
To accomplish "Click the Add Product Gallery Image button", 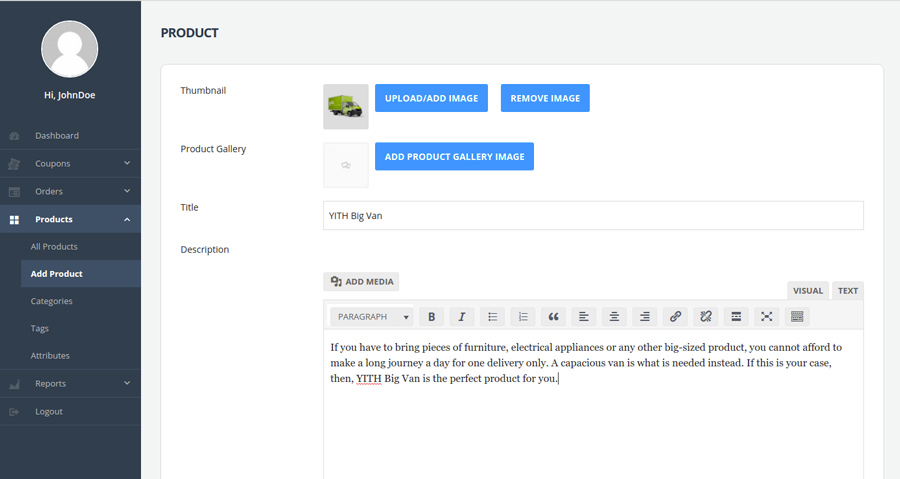I will [x=454, y=157].
